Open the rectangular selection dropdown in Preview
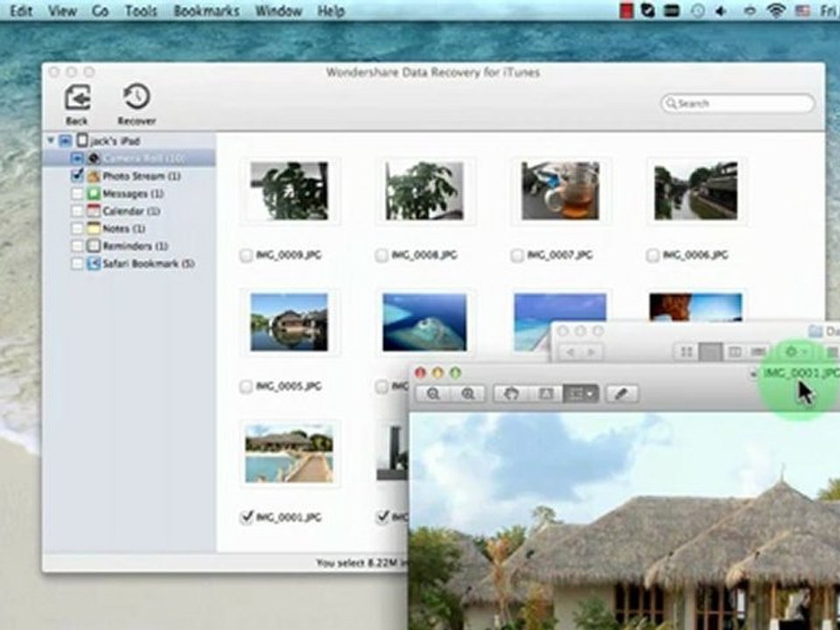Image resolution: width=840 pixels, height=630 pixels. (x=581, y=395)
